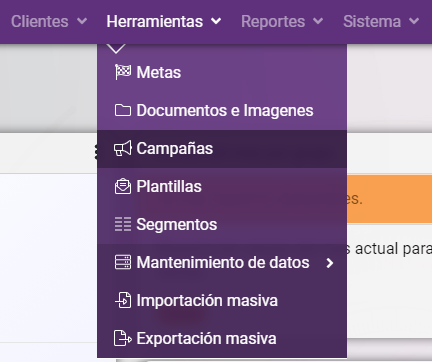Open the Sistema dropdown chevron

(x=414, y=21)
